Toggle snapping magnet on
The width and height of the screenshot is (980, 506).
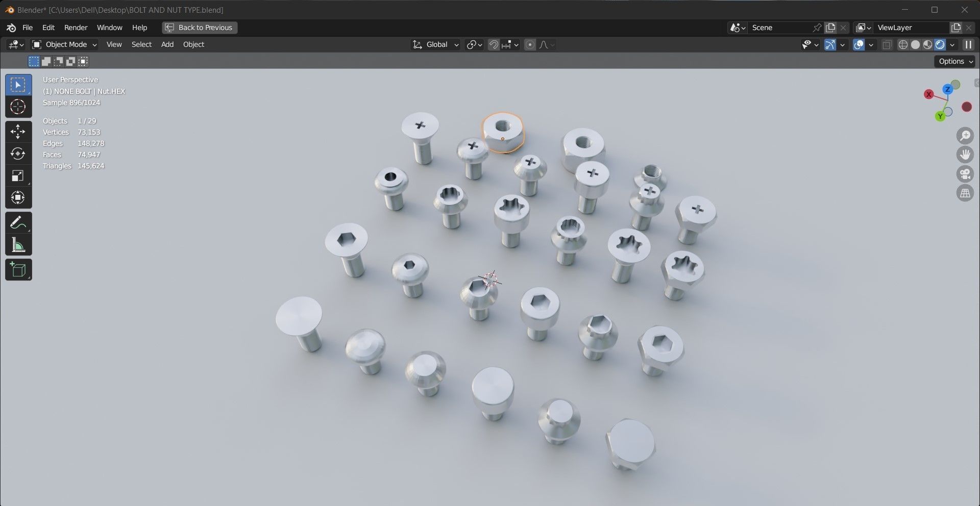[494, 44]
